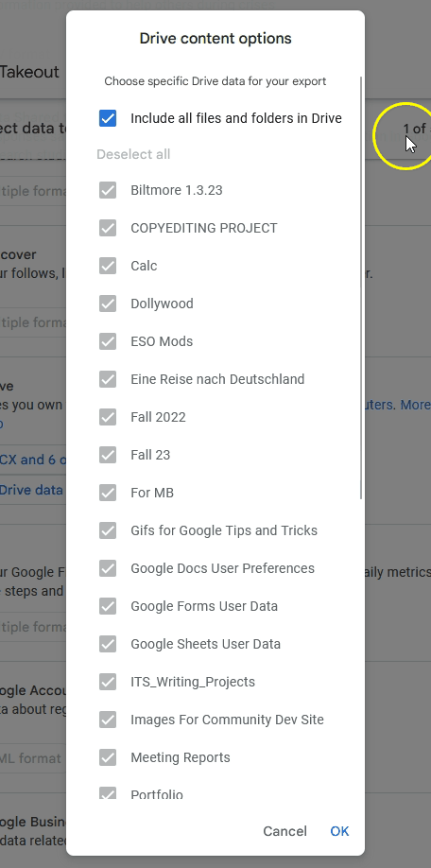
Task: Click the Biltmore 1.3.23 folder label
Action: pos(177,190)
